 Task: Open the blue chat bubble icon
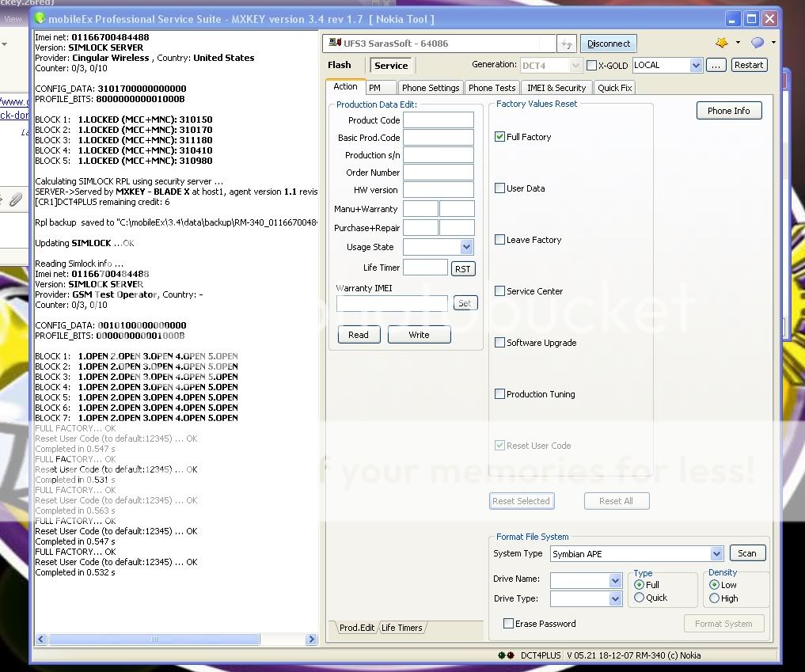coord(758,43)
